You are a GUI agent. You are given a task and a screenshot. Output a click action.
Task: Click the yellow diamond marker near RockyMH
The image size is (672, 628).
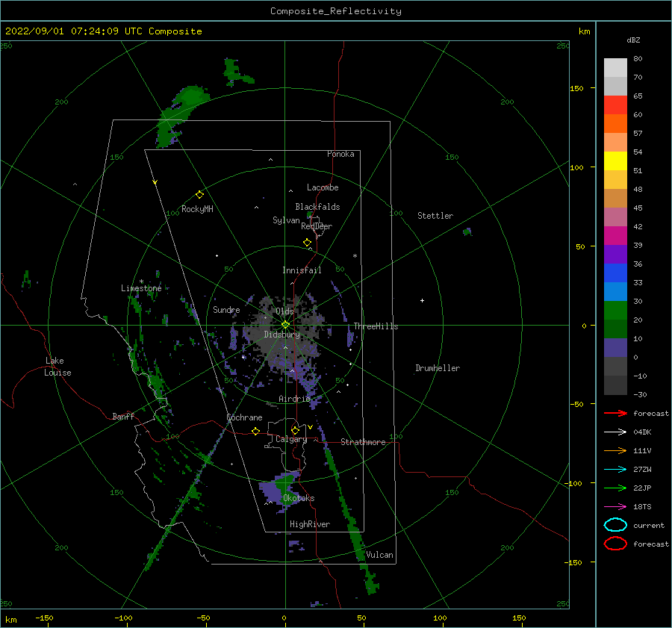[x=199, y=195]
